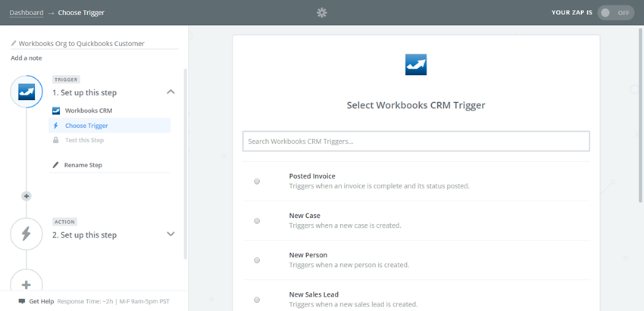
Task: Click the sidebar vertical scrollbar
Action: coord(185,164)
